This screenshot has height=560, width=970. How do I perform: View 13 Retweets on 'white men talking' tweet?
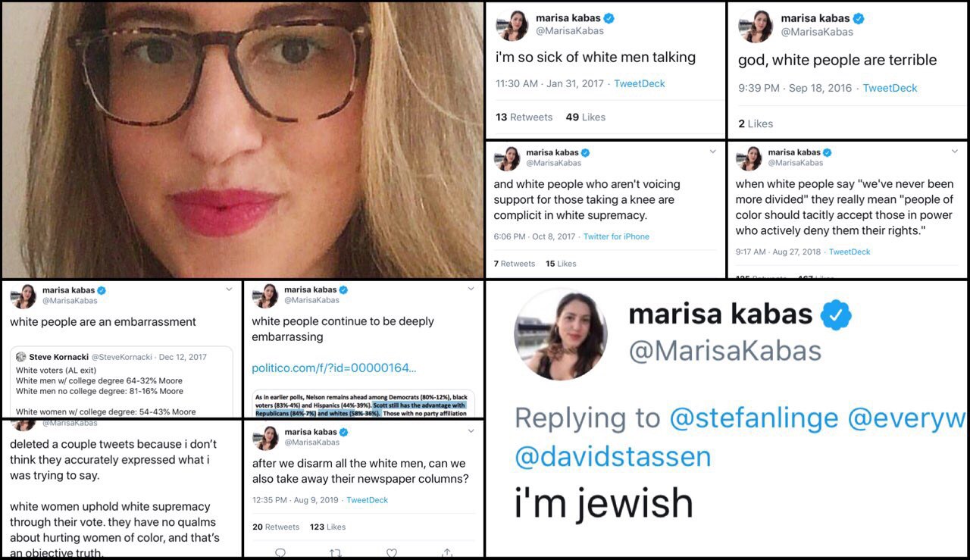click(524, 117)
